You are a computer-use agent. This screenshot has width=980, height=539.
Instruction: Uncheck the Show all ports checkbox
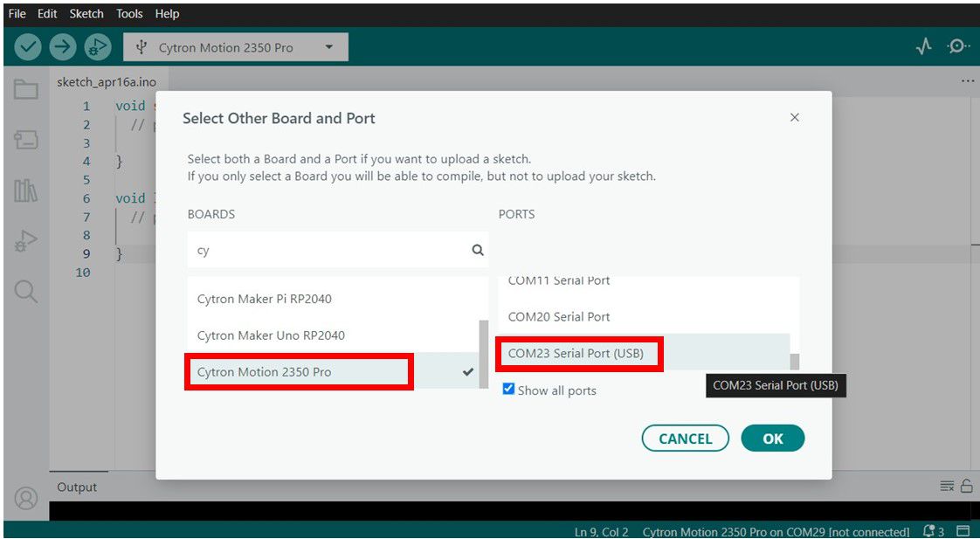(x=508, y=389)
